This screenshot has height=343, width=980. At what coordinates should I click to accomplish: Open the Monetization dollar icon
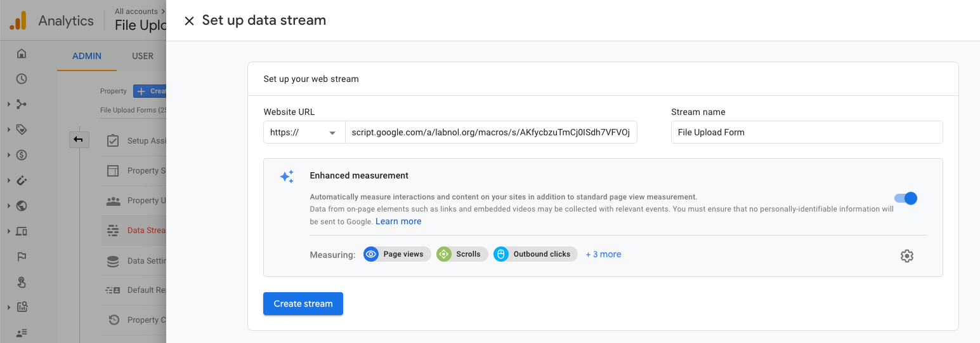pos(22,155)
